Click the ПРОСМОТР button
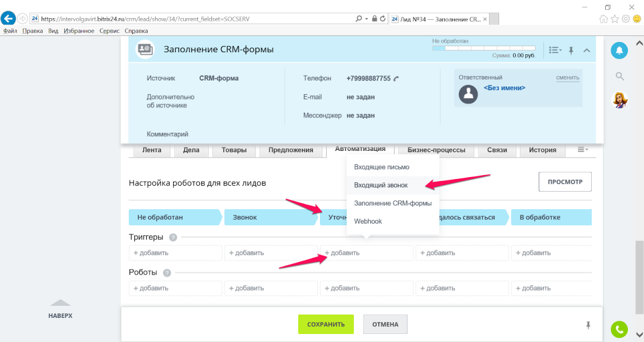This screenshot has height=342, width=644. (x=565, y=182)
